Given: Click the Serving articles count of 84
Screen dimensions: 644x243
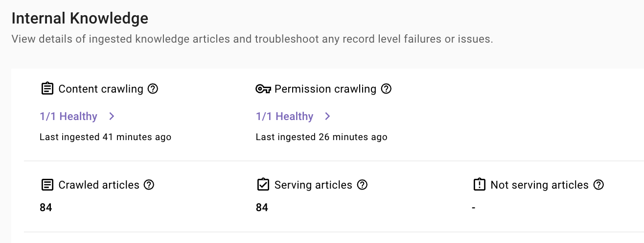Looking at the screenshot, I should pos(262,207).
